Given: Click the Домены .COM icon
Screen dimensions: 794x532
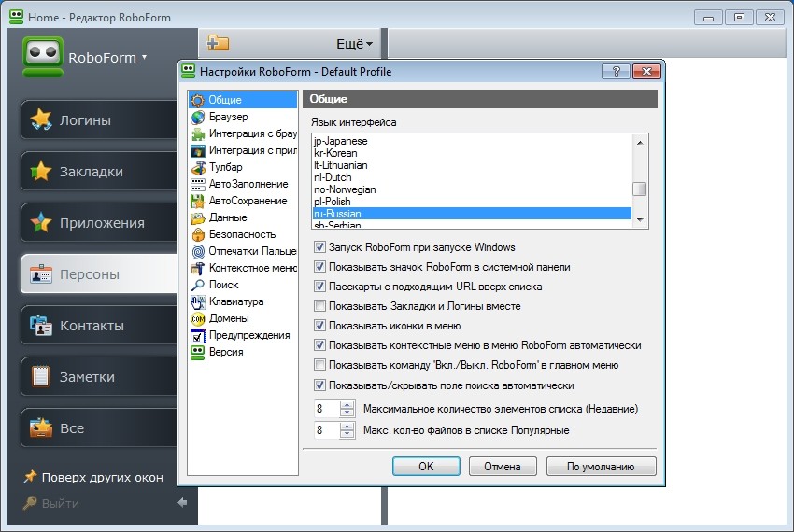Looking at the screenshot, I should pos(197,319).
